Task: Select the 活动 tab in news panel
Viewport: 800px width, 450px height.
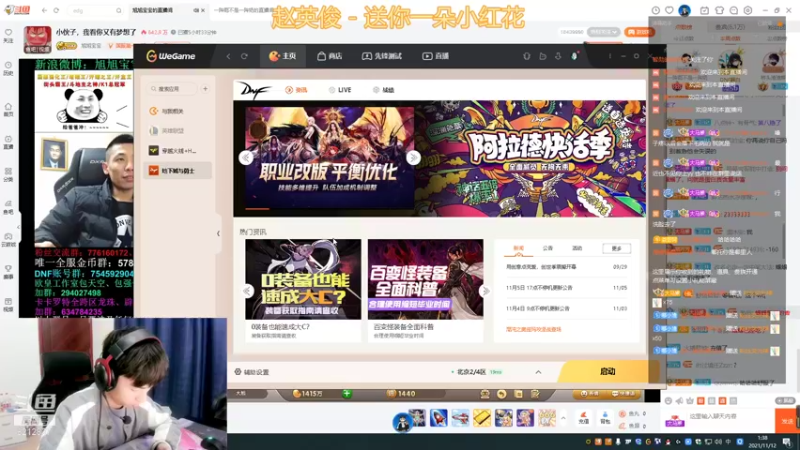Action: pos(577,248)
